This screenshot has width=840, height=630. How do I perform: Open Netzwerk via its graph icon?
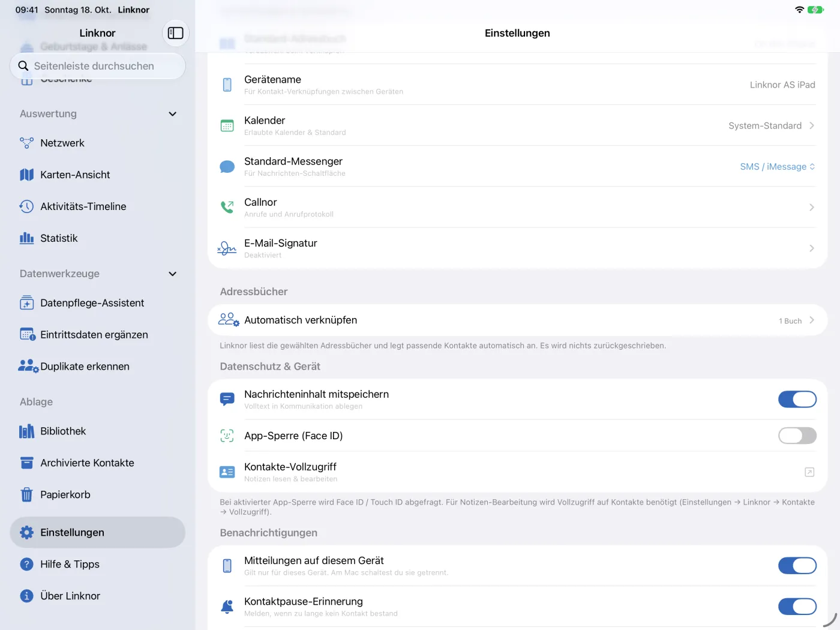click(26, 143)
